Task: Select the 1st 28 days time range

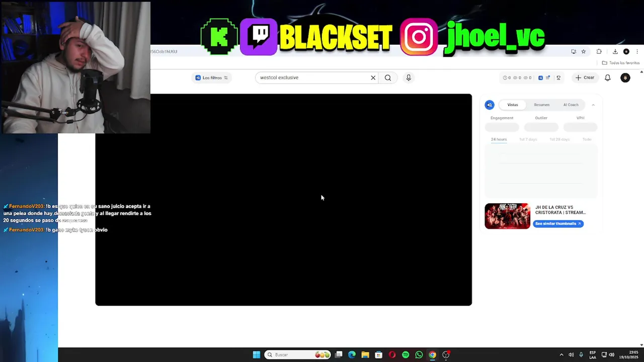Action: [559, 139]
